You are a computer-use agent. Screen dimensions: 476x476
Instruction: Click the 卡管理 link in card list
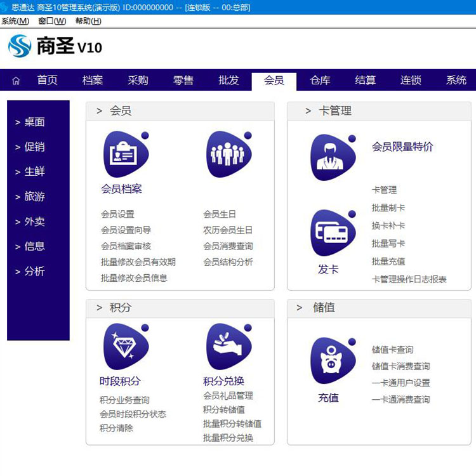[385, 190]
